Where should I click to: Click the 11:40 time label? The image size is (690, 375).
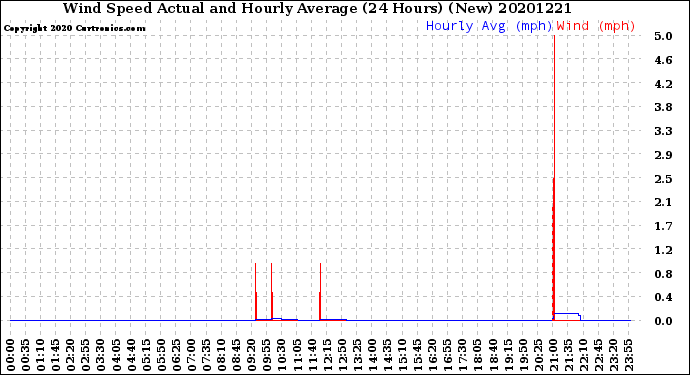(x=312, y=355)
